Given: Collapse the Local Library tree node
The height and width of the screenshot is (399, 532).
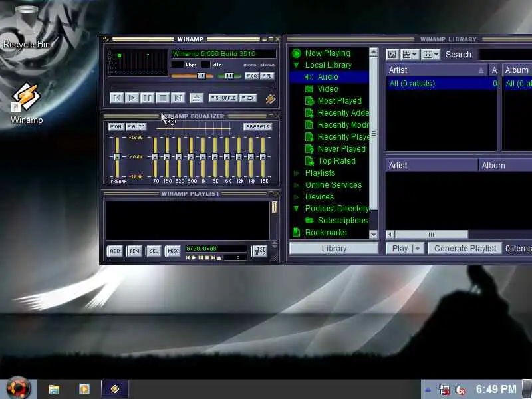Looking at the screenshot, I should tap(296, 65).
